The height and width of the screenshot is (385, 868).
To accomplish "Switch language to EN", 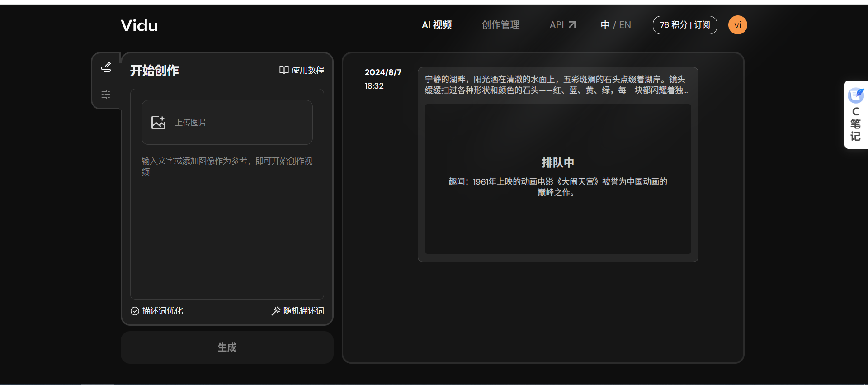I will 625,25.
